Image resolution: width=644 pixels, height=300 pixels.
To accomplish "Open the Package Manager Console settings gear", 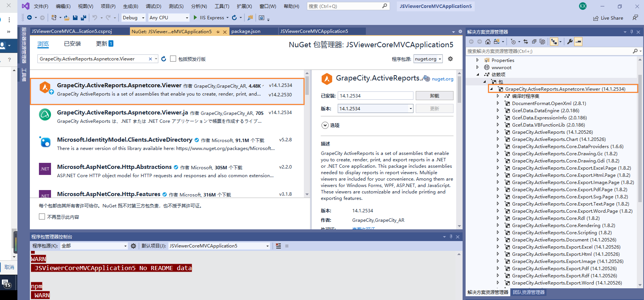I will [x=133, y=246].
